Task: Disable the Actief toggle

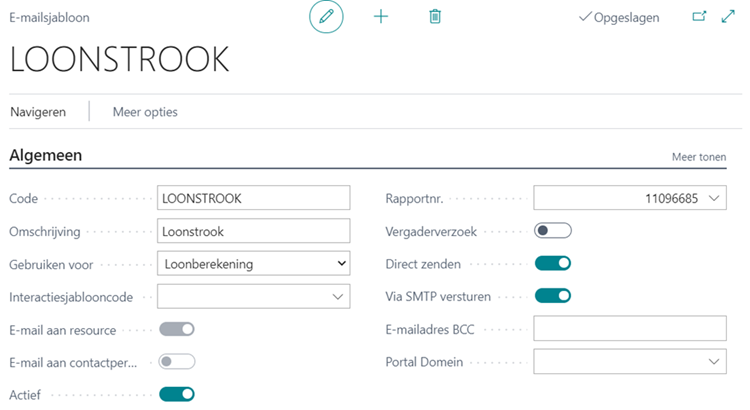Action: pos(176,394)
